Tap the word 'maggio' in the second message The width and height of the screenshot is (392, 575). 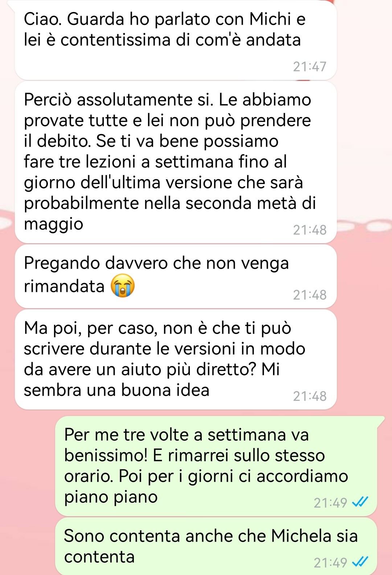[54, 224]
